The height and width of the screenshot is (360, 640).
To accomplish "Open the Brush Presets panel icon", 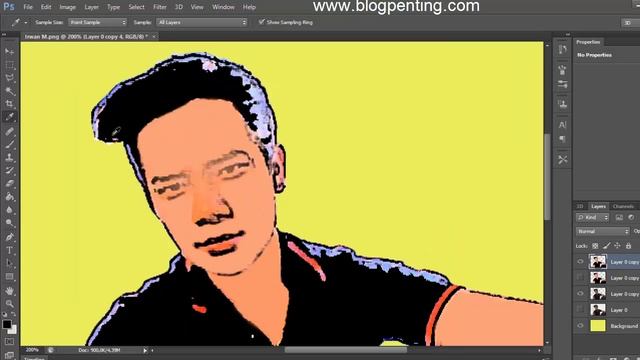I will pos(562,70).
